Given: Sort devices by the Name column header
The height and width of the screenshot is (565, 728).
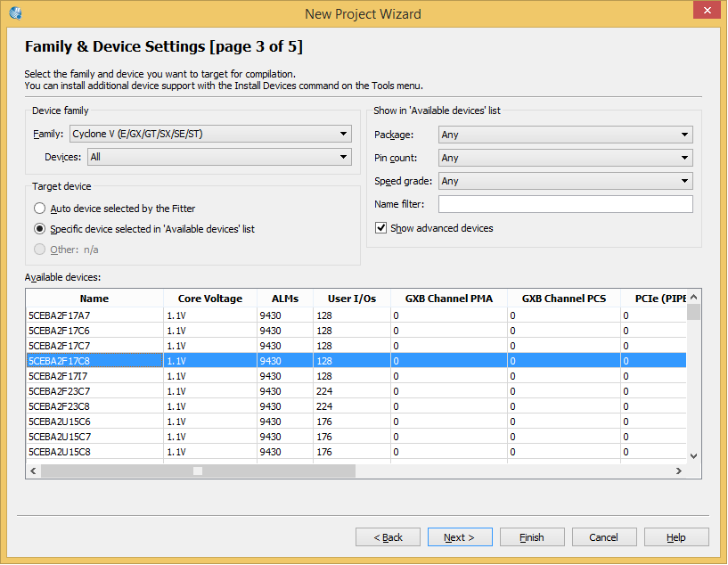Looking at the screenshot, I should click(x=94, y=299).
